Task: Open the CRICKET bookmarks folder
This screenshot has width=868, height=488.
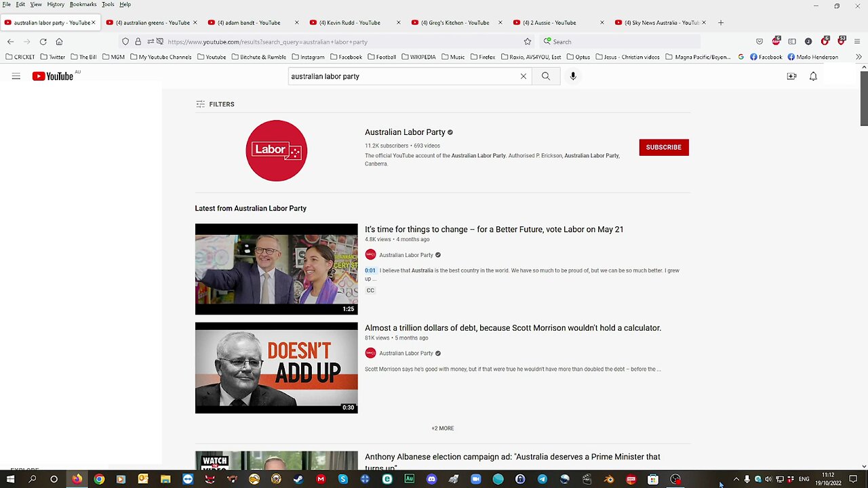Action: coord(20,57)
